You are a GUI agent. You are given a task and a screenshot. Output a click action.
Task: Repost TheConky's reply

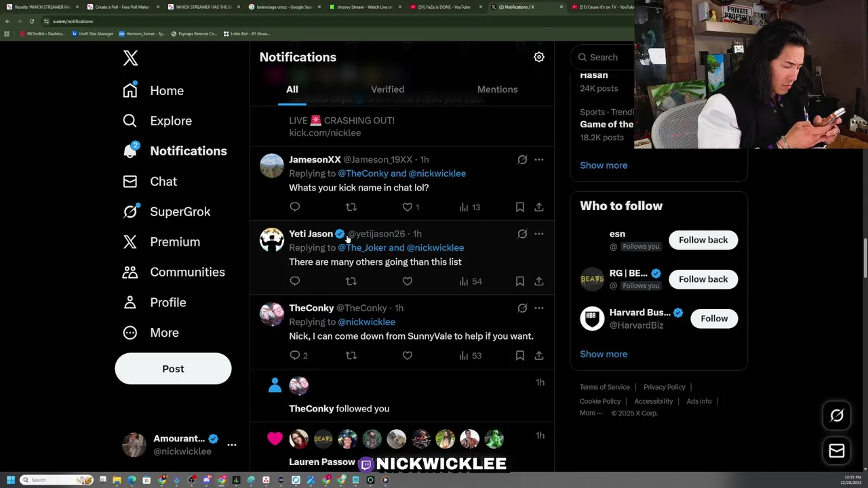351,355
